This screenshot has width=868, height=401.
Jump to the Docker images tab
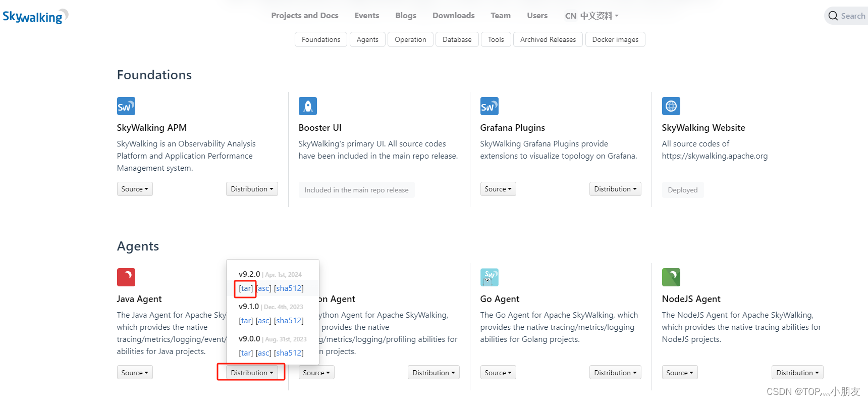coord(615,39)
